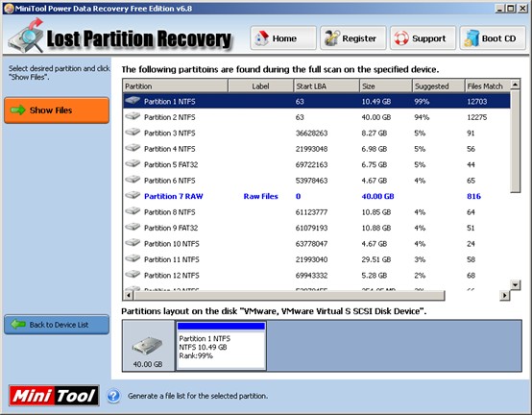Image resolution: width=532 pixels, height=415 pixels.
Task: Sort by the Size column header
Action: pyautogui.click(x=386, y=85)
